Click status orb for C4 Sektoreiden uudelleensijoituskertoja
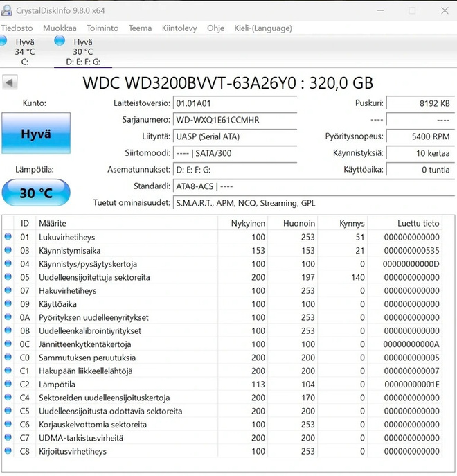Image resolution: width=457 pixels, height=476 pixels. pyautogui.click(x=8, y=397)
